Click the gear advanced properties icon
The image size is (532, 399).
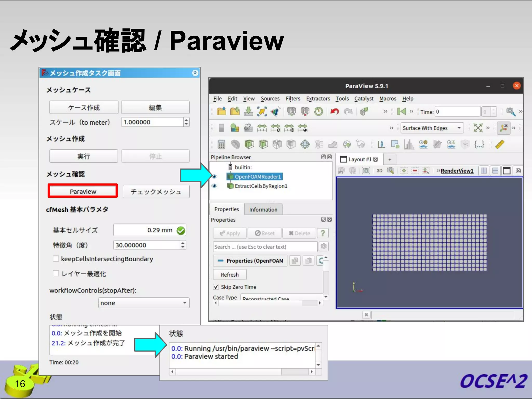(324, 246)
